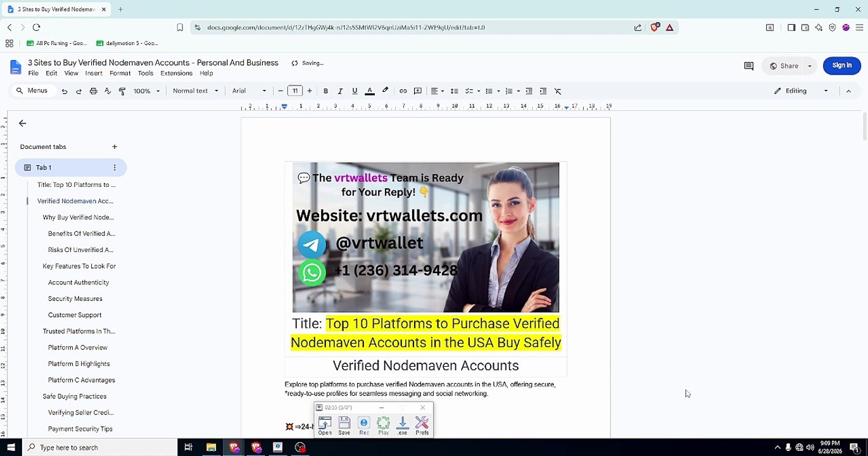The height and width of the screenshot is (456, 868).
Task: Go to 'Platform B Highlights' outline heading
Action: pos(79,364)
